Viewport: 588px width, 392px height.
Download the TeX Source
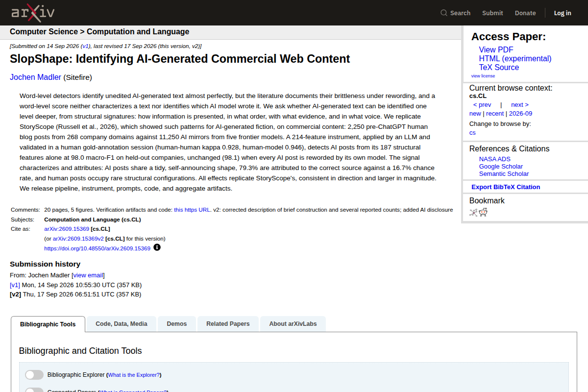click(499, 67)
